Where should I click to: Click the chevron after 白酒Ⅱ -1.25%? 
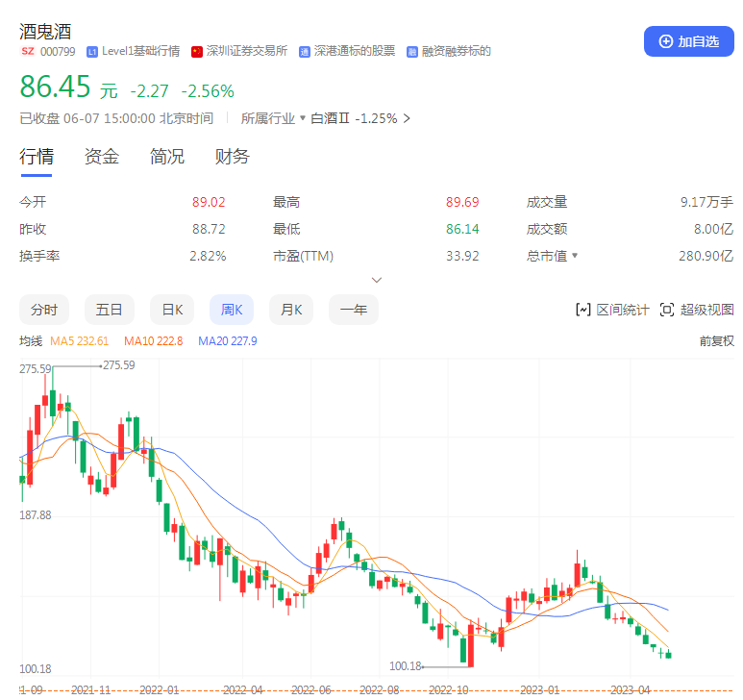(407, 118)
